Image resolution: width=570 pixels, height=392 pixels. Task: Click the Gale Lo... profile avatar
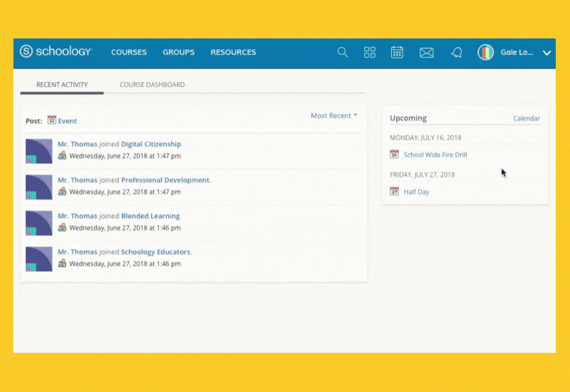pyautogui.click(x=485, y=52)
